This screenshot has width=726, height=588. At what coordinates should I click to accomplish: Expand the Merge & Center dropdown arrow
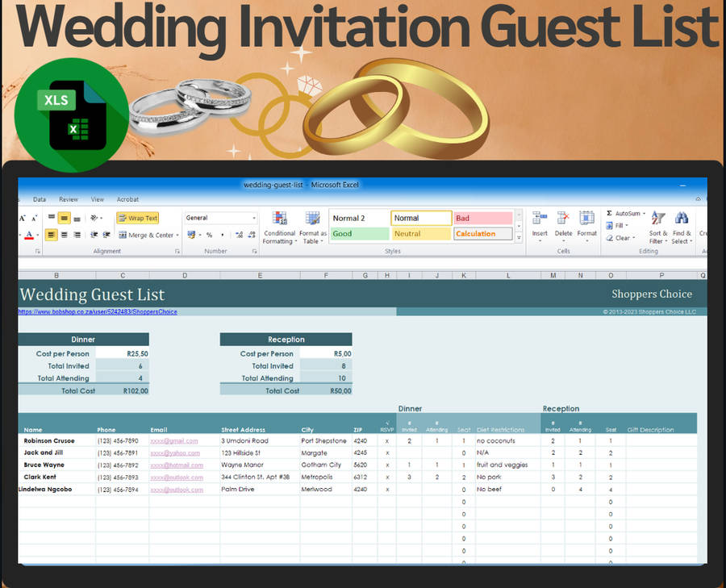point(177,236)
